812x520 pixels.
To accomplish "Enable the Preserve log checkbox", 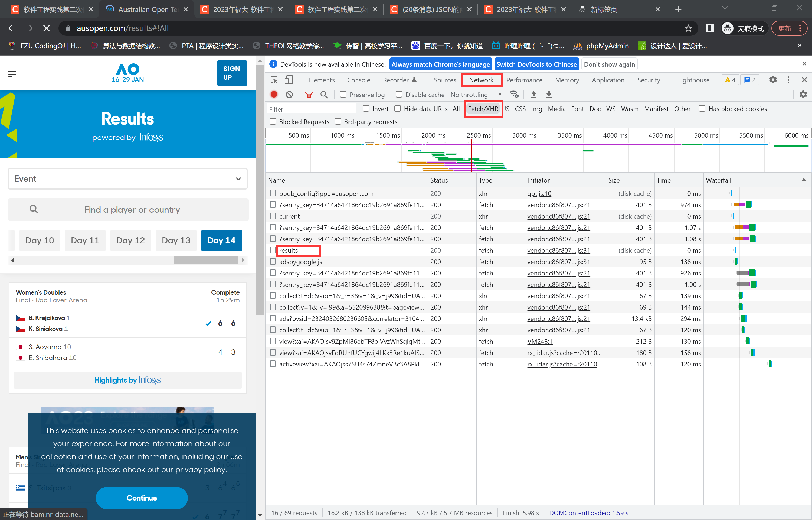I will (343, 95).
